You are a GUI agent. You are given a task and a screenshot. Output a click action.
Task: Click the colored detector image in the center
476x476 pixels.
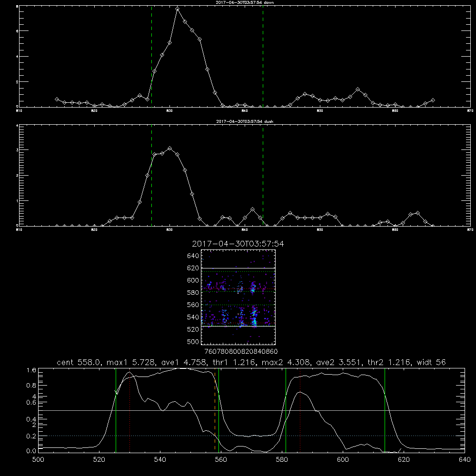pyautogui.click(x=238, y=297)
